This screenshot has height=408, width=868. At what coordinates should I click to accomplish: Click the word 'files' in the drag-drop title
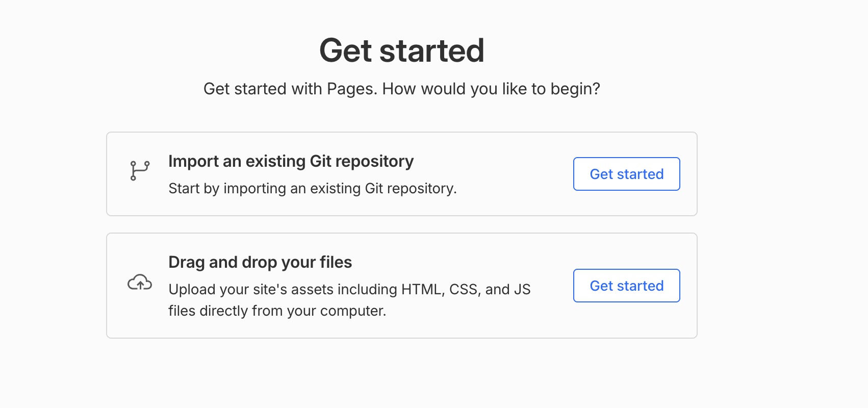click(x=336, y=262)
